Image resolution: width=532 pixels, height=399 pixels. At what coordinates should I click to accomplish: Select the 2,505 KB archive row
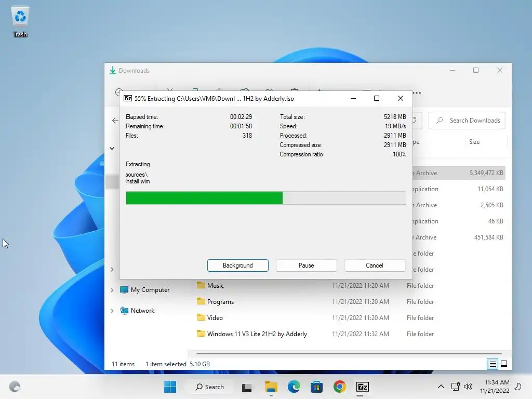tap(459, 205)
